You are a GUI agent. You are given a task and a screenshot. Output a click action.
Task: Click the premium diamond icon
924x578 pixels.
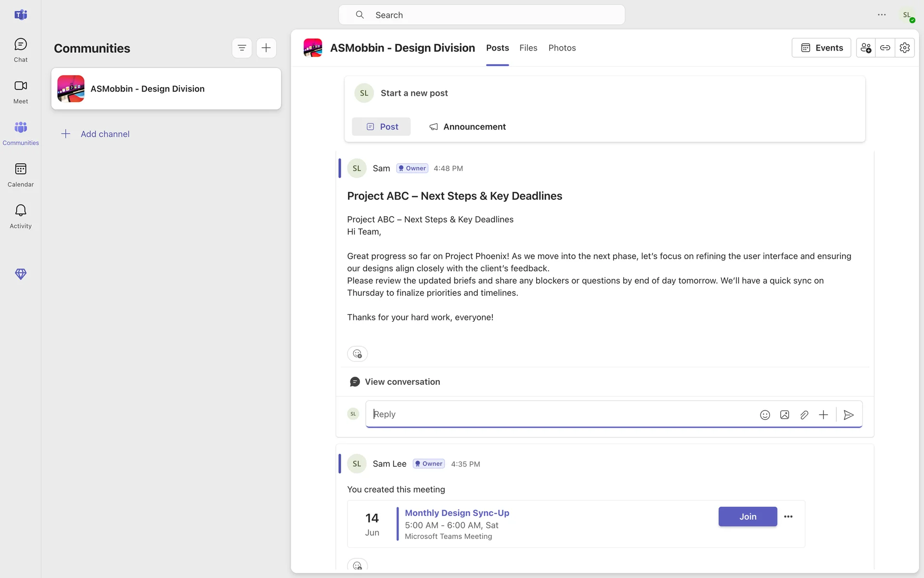pyautogui.click(x=20, y=274)
